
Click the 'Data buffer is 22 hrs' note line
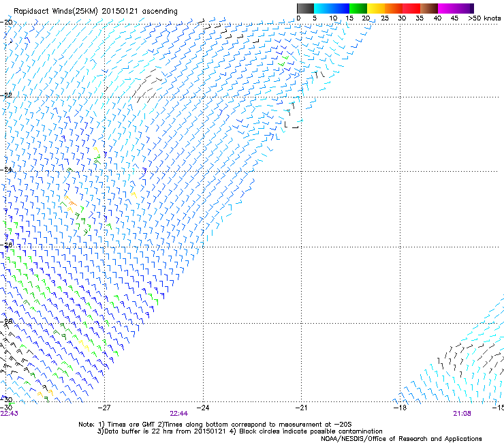(240, 431)
